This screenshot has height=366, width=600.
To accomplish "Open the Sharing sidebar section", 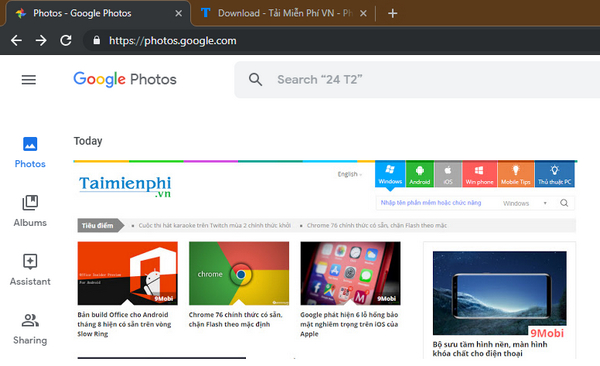I will pyautogui.click(x=30, y=329).
